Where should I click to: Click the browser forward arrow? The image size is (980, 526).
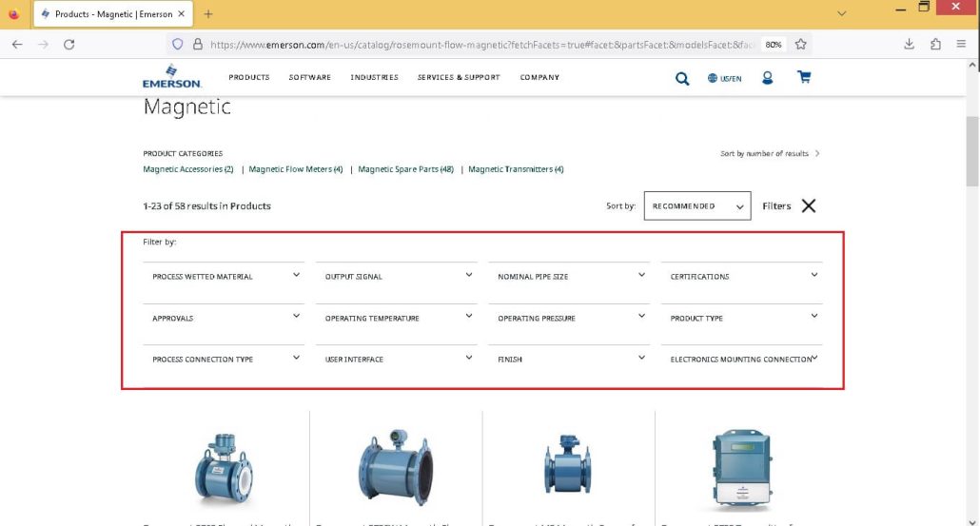point(43,45)
